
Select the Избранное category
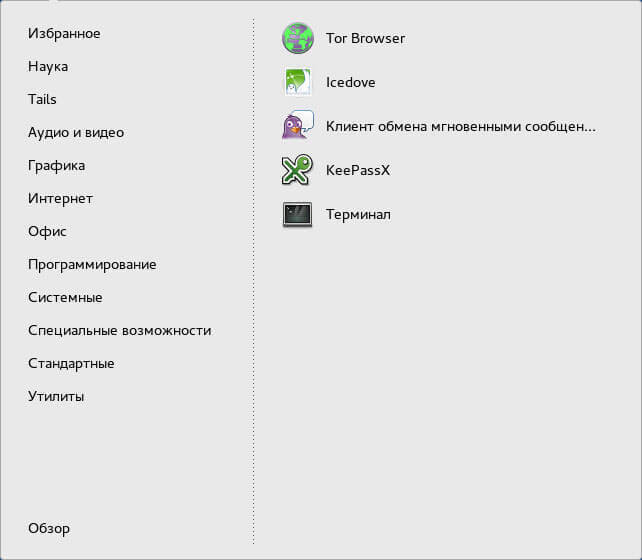pos(64,34)
